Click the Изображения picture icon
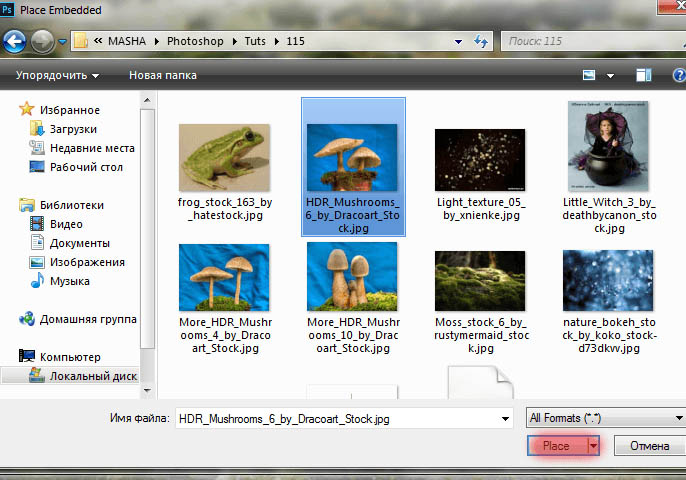The image size is (686, 480). click(37, 262)
